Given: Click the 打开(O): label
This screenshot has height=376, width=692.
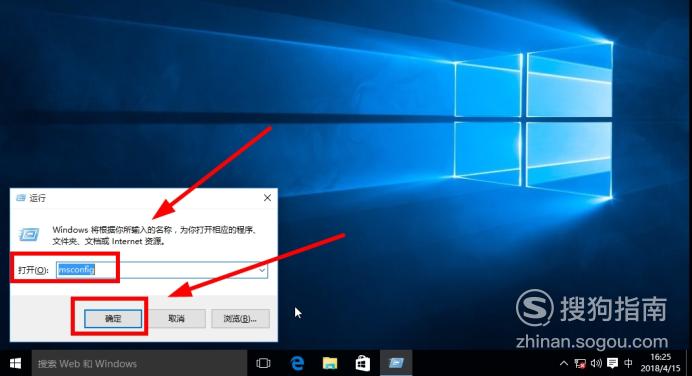Looking at the screenshot, I should coord(33,270).
